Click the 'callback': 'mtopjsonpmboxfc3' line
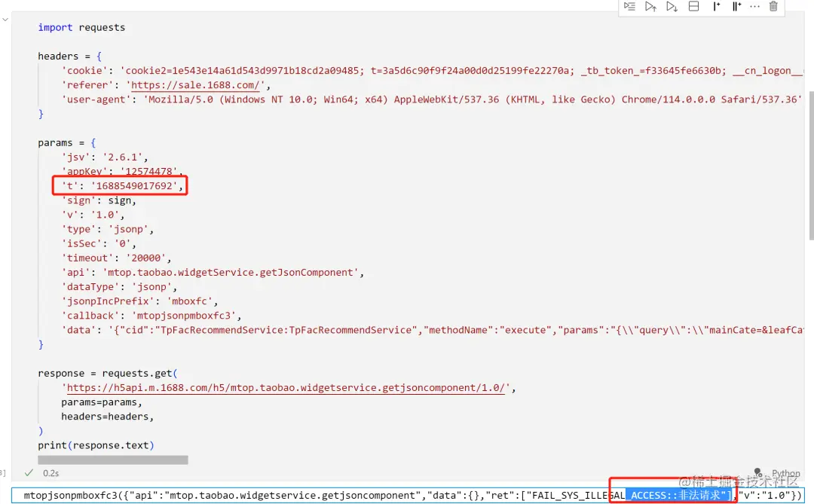This screenshot has width=814, height=504. pyautogui.click(x=151, y=316)
